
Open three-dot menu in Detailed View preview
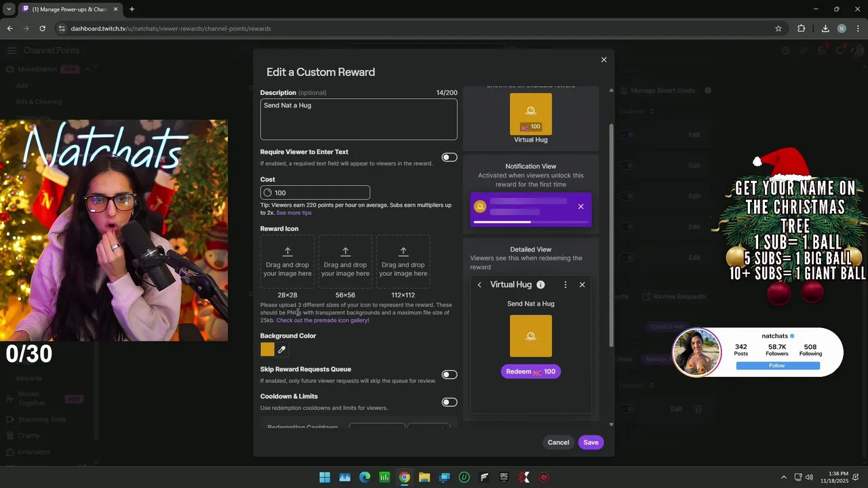point(565,285)
